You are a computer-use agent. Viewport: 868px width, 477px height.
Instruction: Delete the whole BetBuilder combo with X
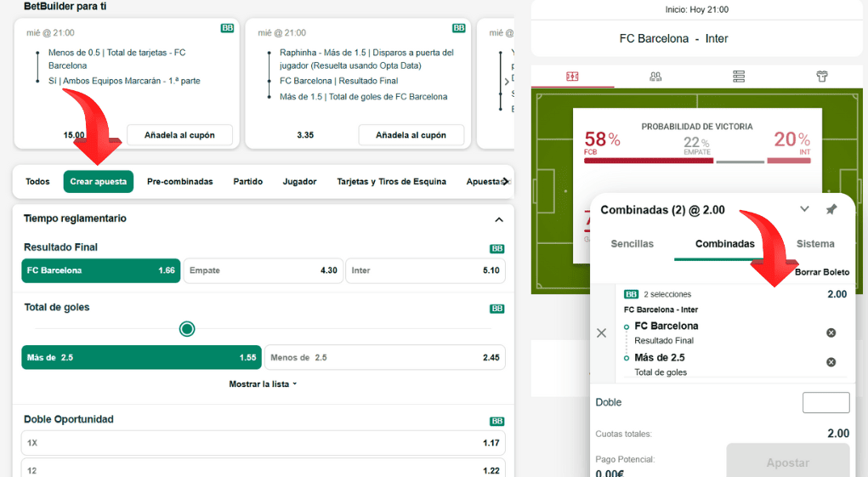[x=601, y=332]
